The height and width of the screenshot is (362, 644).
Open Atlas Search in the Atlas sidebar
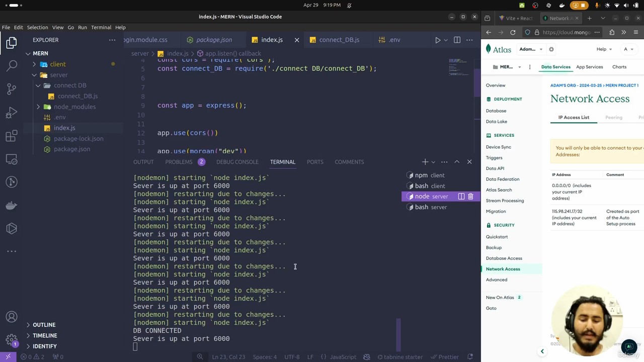(x=499, y=190)
